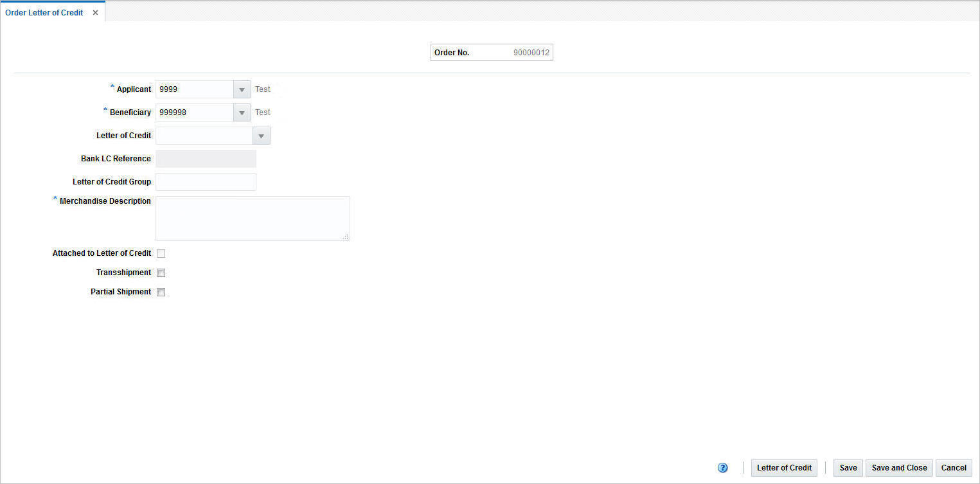Click the Letter of Credit Group label
980x484 pixels.
click(112, 182)
